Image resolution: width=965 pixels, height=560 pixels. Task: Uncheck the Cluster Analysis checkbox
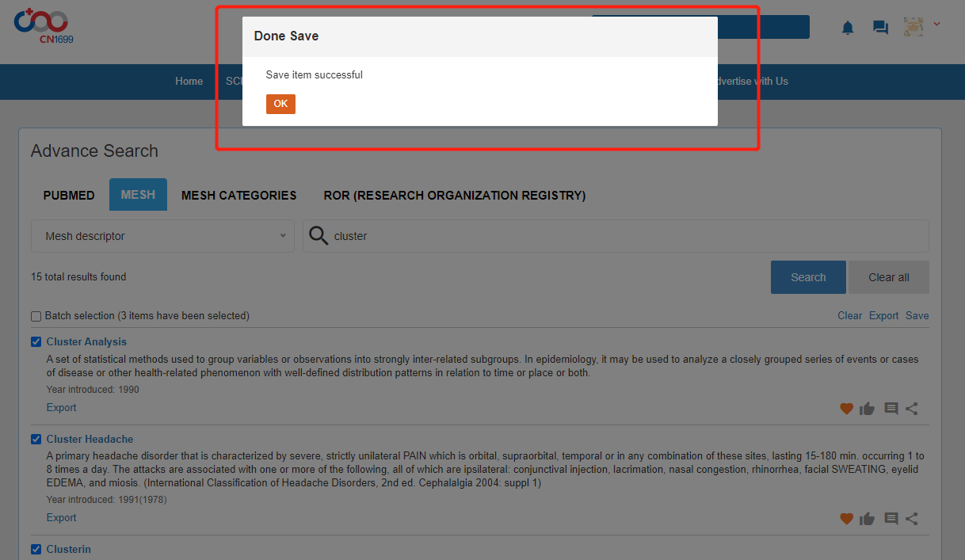pos(36,342)
